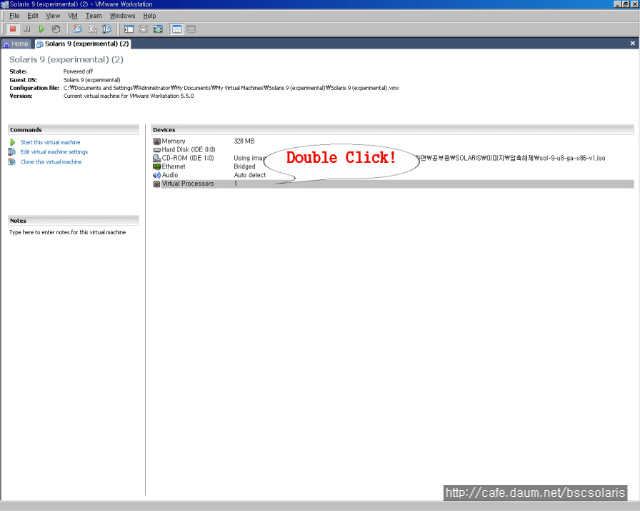Click the Commands panel header

click(x=73, y=130)
